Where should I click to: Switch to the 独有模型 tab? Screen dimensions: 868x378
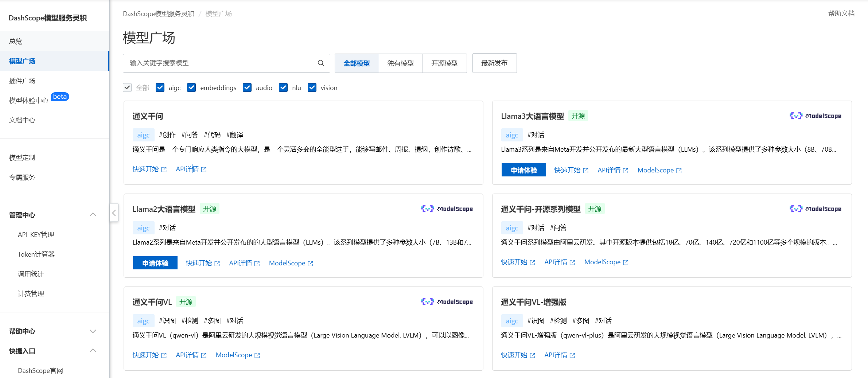[x=401, y=63]
